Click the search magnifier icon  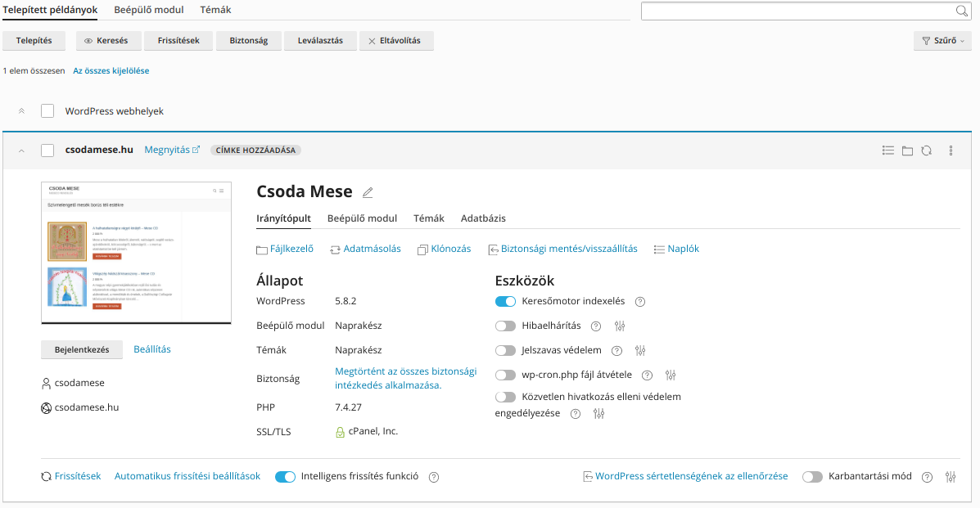click(962, 11)
